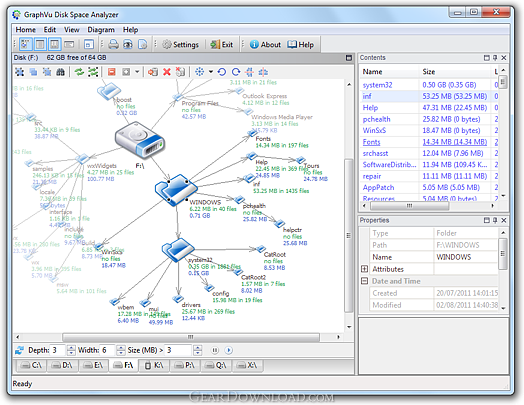Image resolution: width=524 pixels, height=405 pixels.
Task: Click the Help toolbar button
Action: (300, 44)
